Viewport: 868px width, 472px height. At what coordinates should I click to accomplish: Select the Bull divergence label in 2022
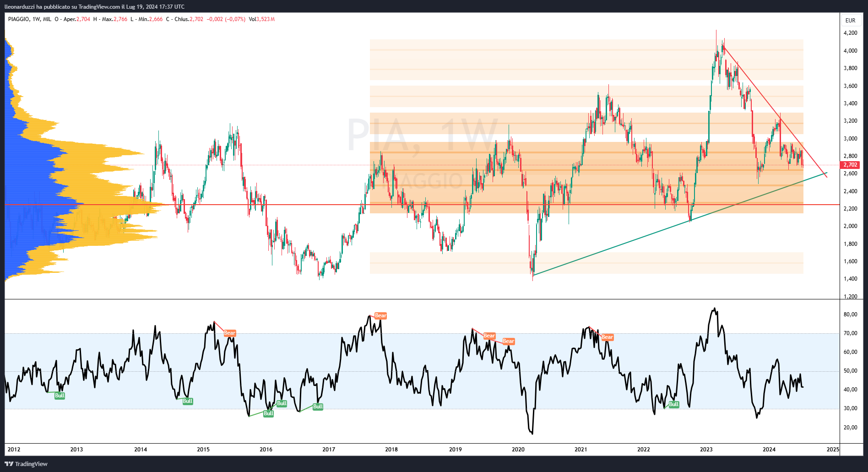pos(674,405)
